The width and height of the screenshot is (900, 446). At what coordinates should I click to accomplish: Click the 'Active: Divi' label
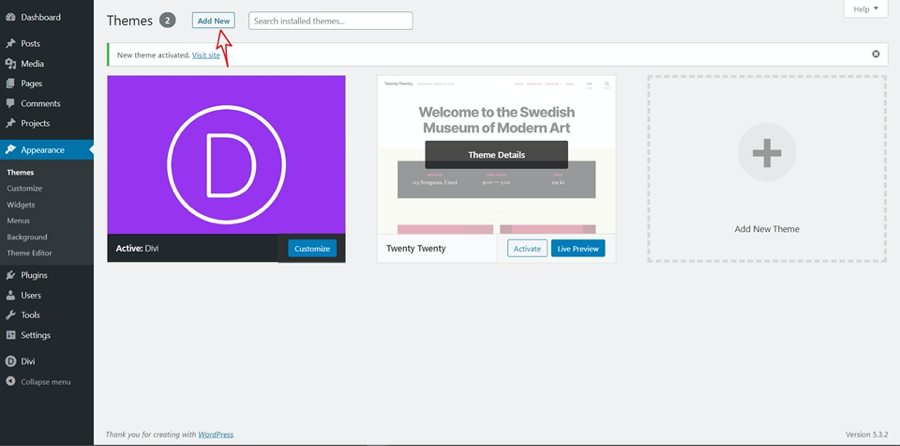tap(137, 249)
